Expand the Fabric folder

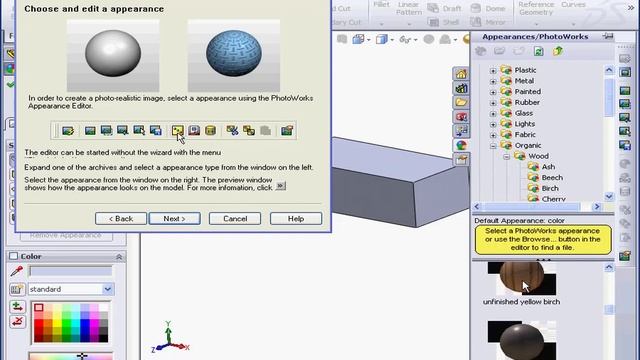[493, 135]
